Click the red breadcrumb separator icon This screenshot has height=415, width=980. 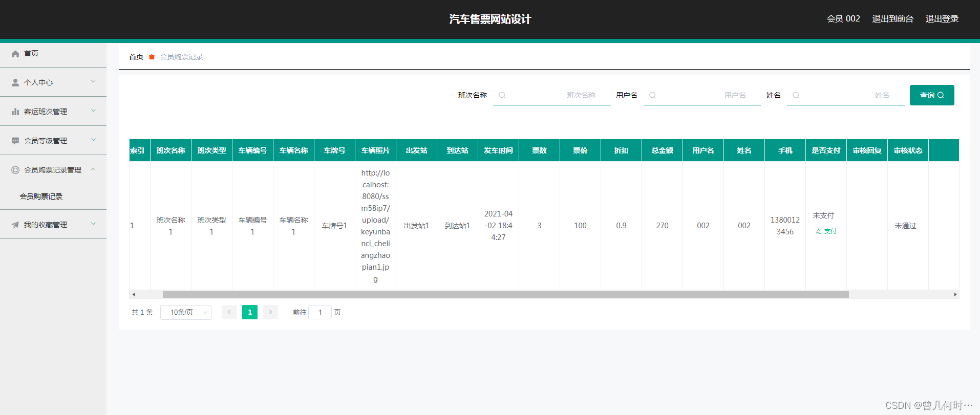click(x=152, y=57)
